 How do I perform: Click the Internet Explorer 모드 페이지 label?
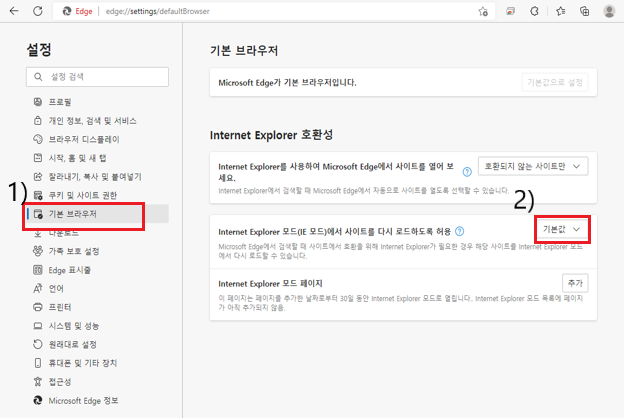click(270, 283)
